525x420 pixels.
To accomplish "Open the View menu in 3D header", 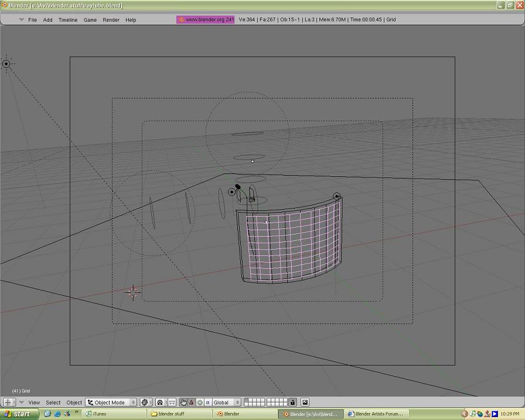I will pos(34,402).
